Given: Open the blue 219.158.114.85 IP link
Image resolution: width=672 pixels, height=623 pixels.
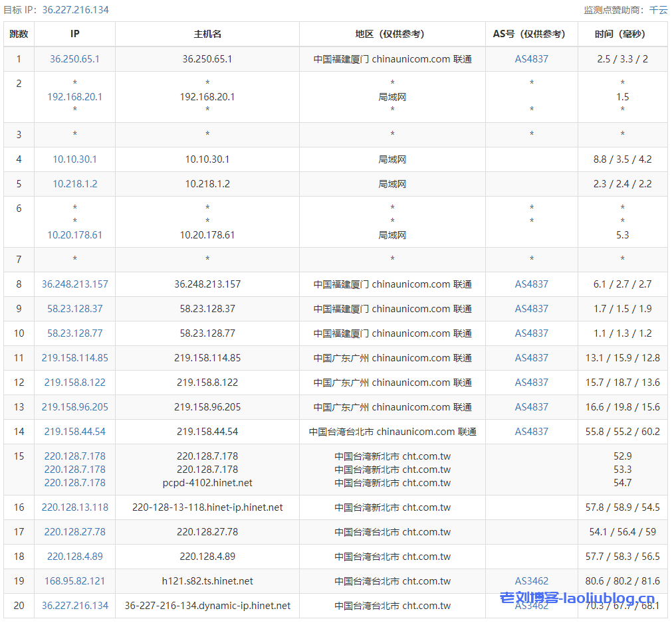Looking at the screenshot, I should pyautogui.click(x=74, y=358).
